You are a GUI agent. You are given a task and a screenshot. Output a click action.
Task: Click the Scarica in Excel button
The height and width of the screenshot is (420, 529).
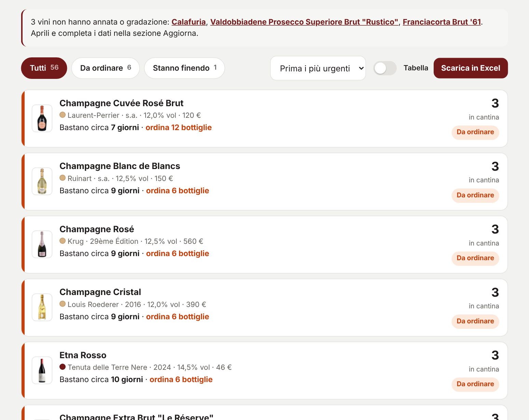pyautogui.click(x=471, y=68)
